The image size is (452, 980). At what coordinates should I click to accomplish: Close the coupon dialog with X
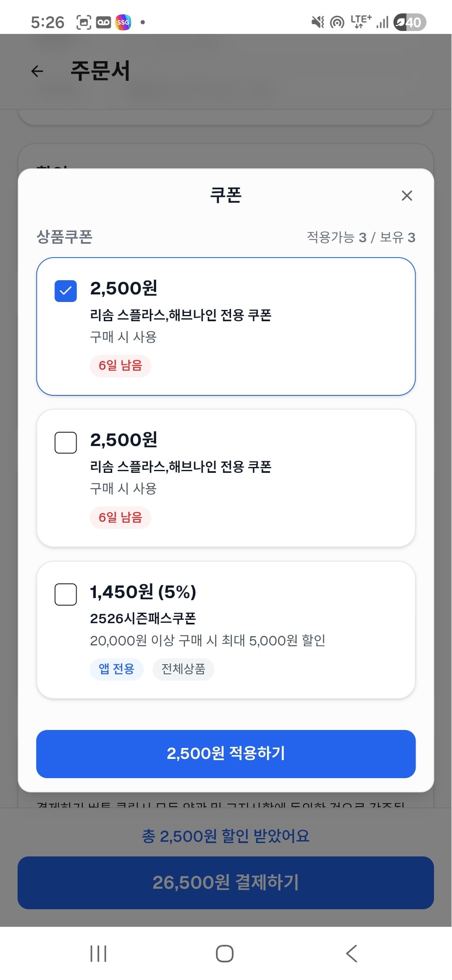[x=407, y=196]
